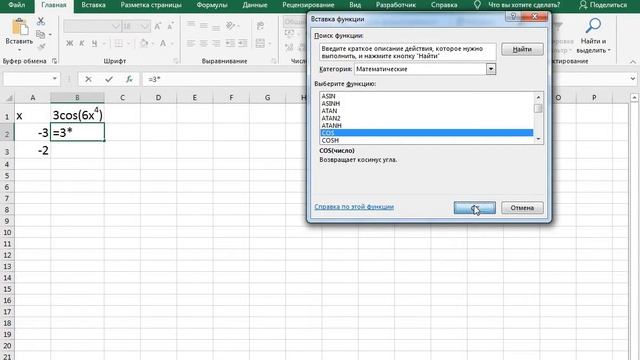Click the cell borders icon
This screenshot has width=640, height=360.
(x=118, y=43)
